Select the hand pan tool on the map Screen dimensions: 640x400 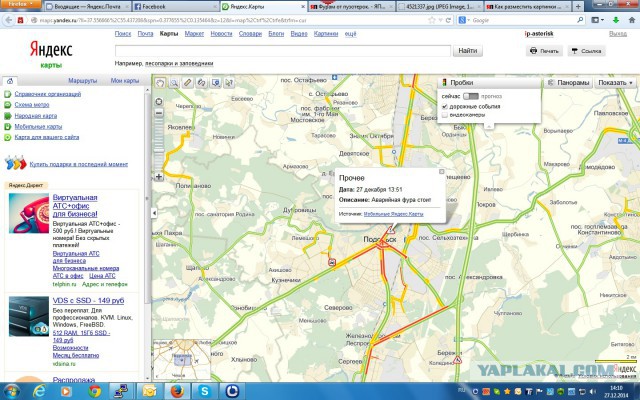pyautogui.click(x=160, y=83)
